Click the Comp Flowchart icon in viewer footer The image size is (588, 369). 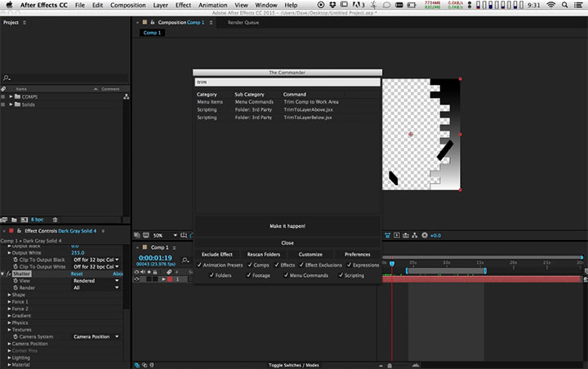pos(415,235)
